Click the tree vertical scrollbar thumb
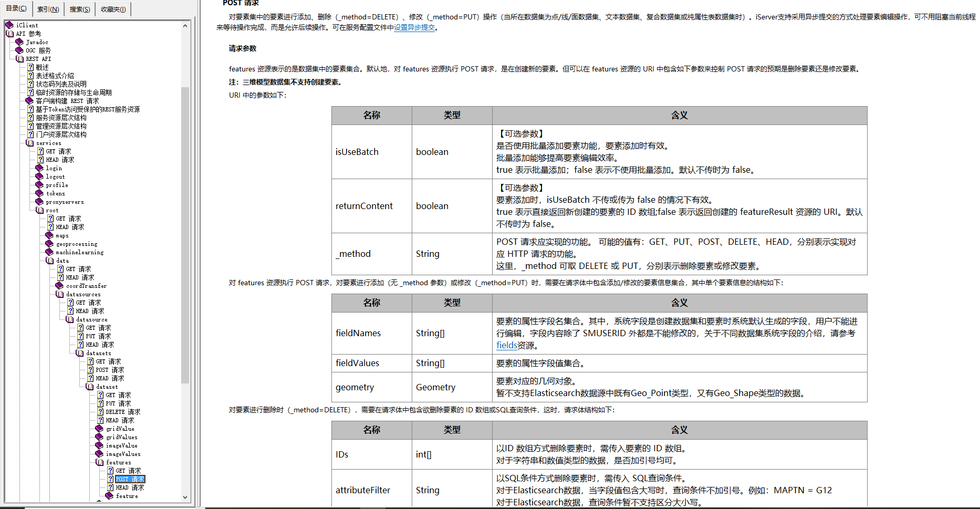 pos(185,234)
